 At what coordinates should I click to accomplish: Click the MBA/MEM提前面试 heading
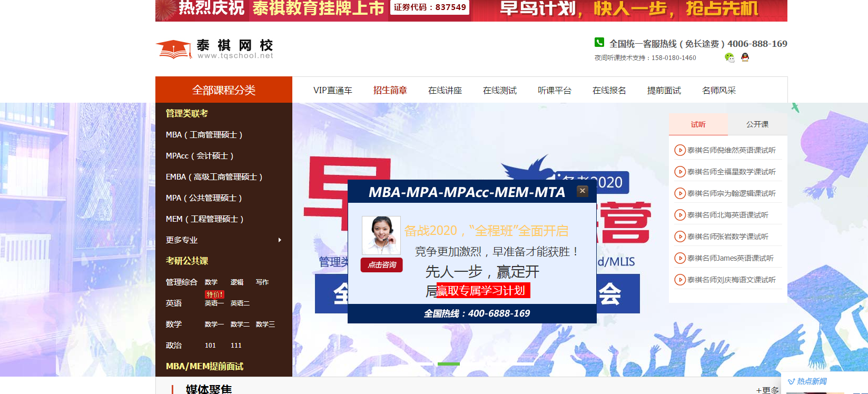[x=205, y=366]
